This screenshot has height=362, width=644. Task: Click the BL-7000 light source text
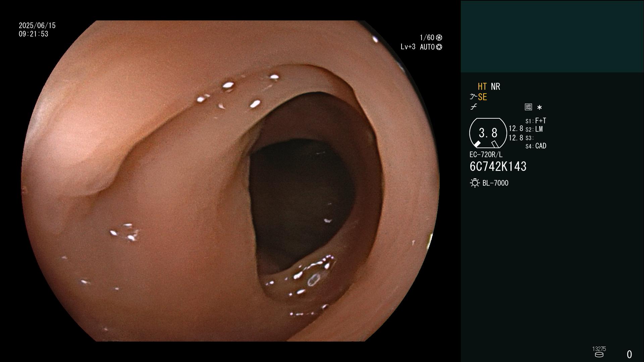click(495, 183)
